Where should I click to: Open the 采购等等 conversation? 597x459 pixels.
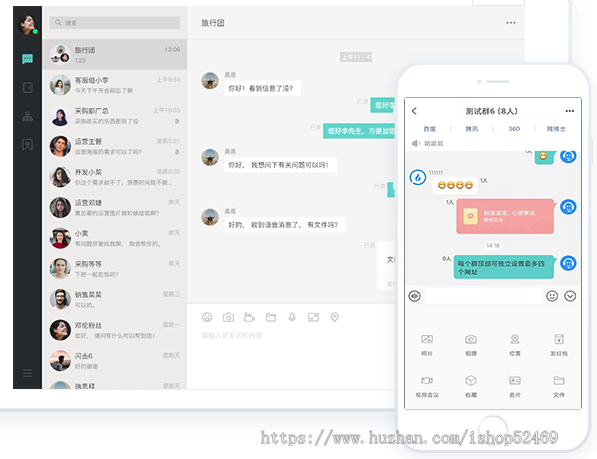point(115,269)
